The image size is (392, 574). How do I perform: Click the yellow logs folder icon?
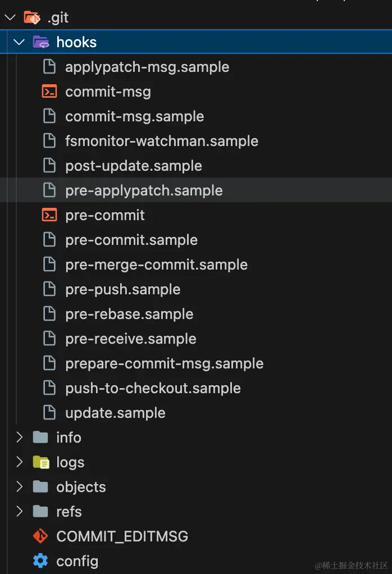pyautogui.click(x=40, y=462)
